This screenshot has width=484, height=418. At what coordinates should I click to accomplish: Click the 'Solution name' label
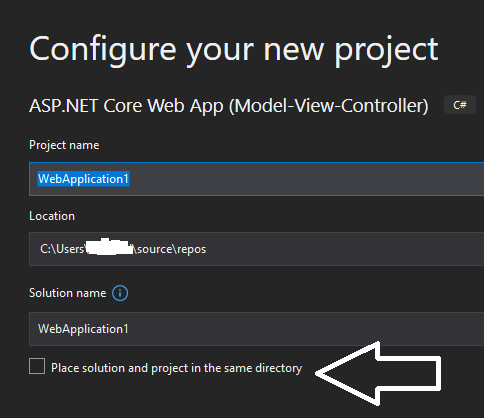coord(68,293)
